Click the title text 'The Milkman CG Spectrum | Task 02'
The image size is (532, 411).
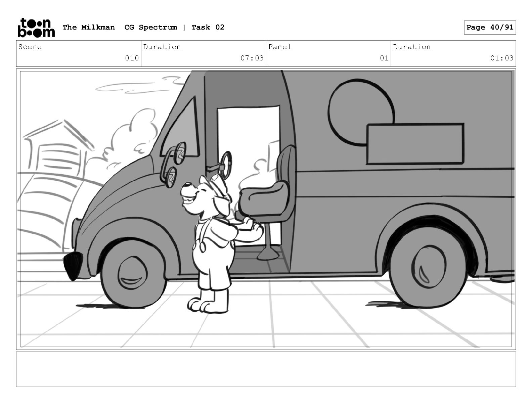tap(143, 27)
